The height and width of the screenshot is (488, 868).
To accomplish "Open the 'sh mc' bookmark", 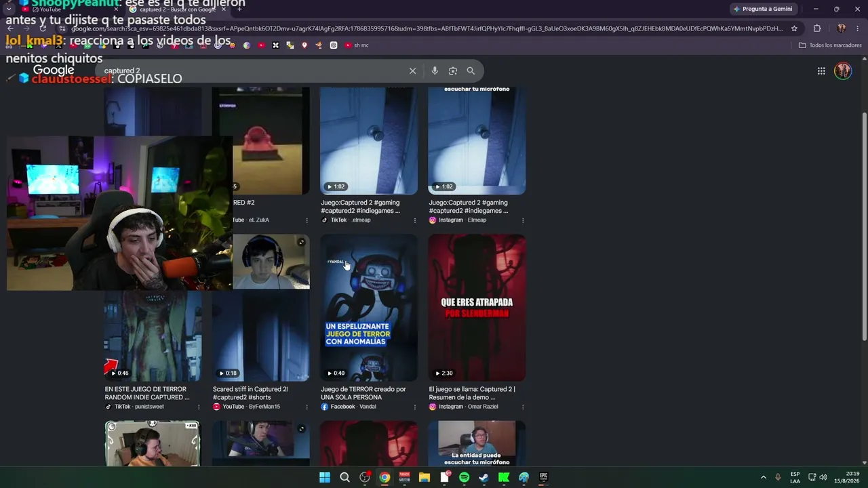I will tap(356, 45).
